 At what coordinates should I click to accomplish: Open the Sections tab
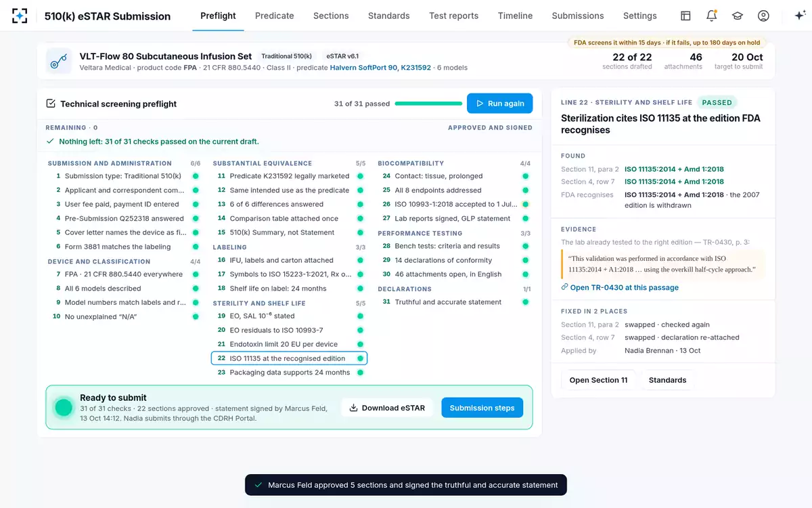point(331,16)
